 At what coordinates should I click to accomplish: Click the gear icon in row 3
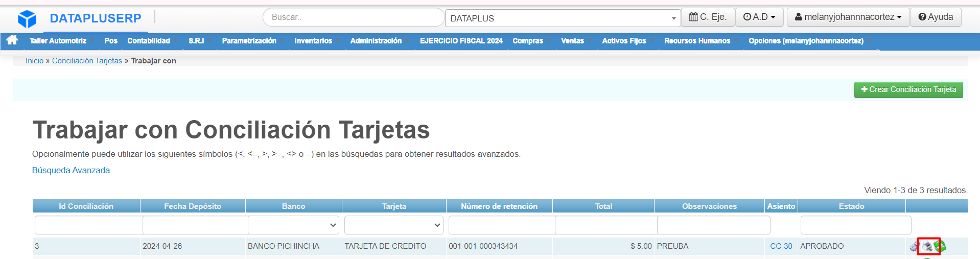click(914, 247)
